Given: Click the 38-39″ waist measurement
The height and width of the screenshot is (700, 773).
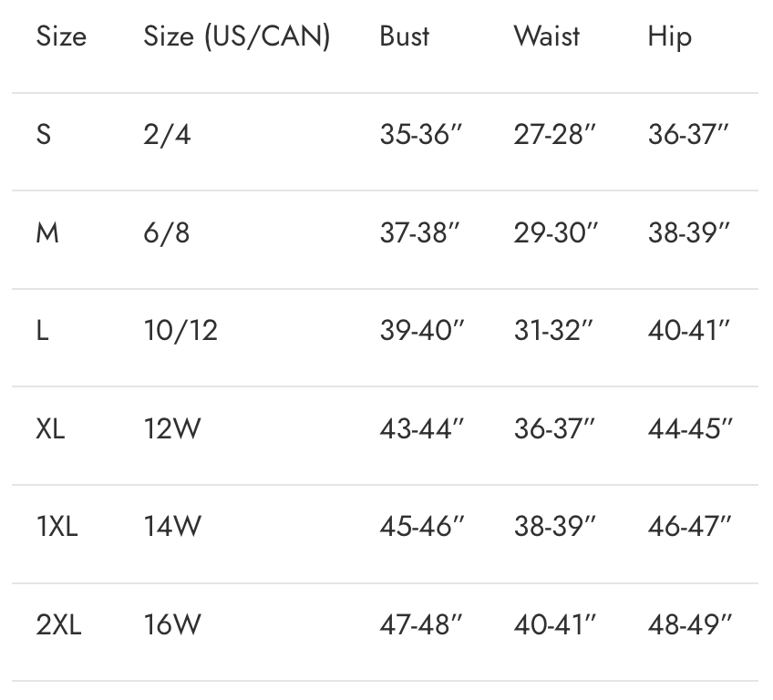Looking at the screenshot, I should coord(555,527).
